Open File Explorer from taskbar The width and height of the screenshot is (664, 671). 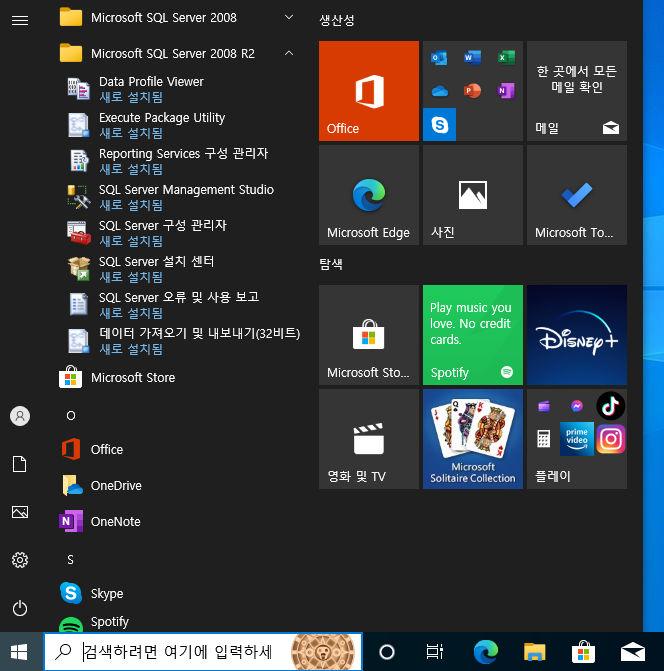(535, 652)
